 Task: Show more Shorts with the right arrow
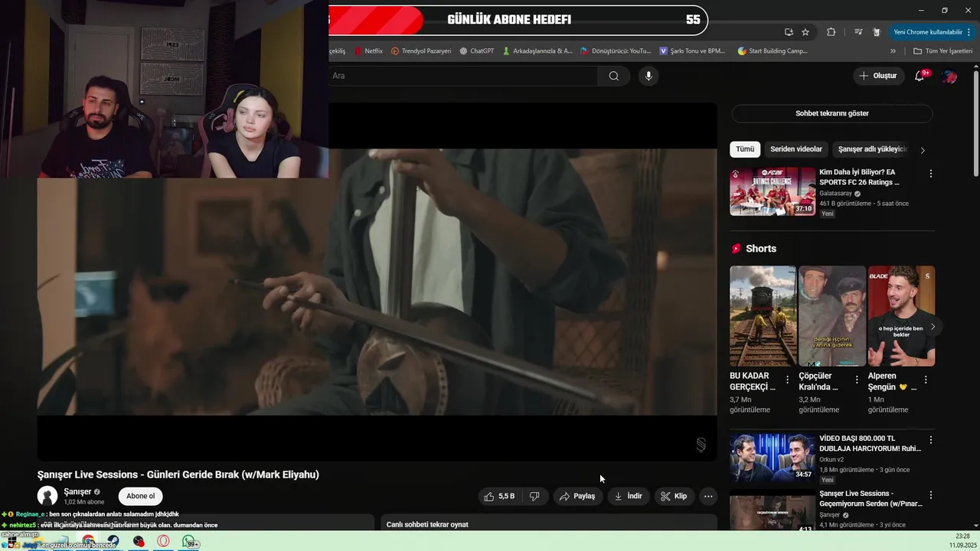pos(933,327)
